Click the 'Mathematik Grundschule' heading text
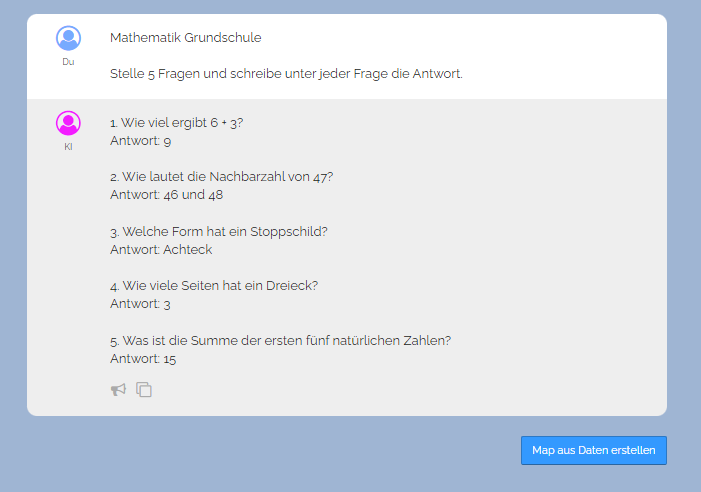Viewport: 701px width, 492px height. tap(185, 38)
